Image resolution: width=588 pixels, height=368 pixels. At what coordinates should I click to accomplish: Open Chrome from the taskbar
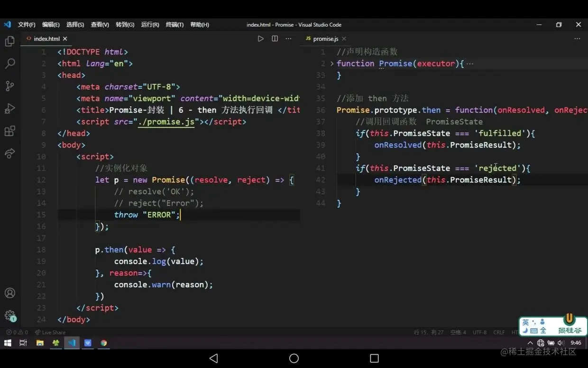[103, 343]
